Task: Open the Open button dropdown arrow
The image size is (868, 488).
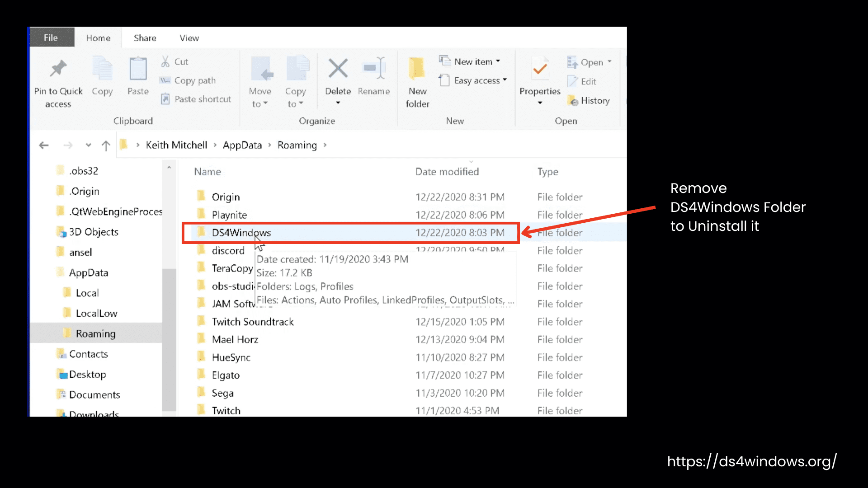Action: click(609, 61)
